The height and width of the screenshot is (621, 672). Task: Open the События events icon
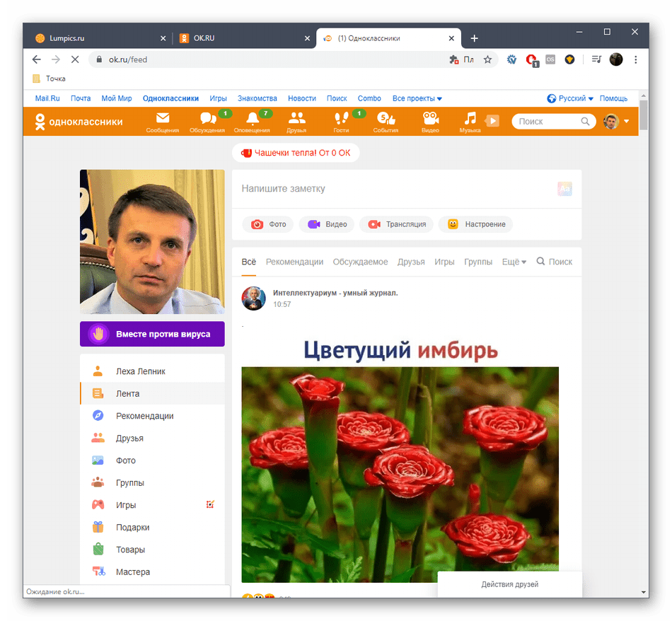(386, 120)
